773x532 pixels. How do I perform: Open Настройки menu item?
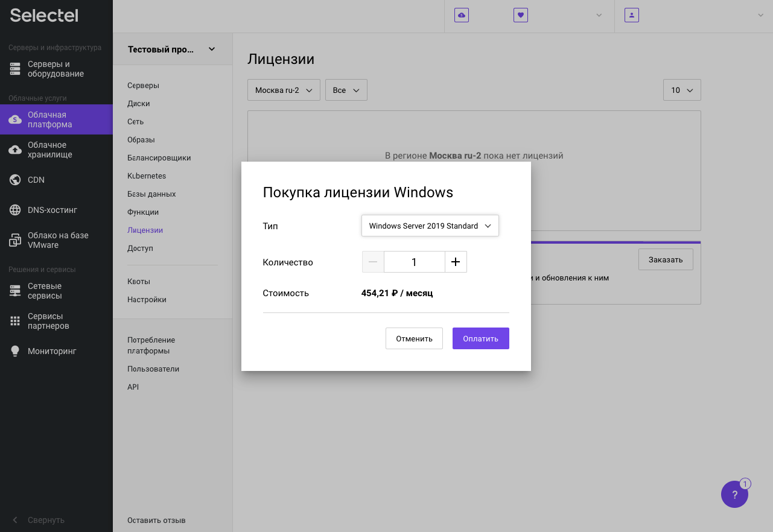(x=147, y=300)
